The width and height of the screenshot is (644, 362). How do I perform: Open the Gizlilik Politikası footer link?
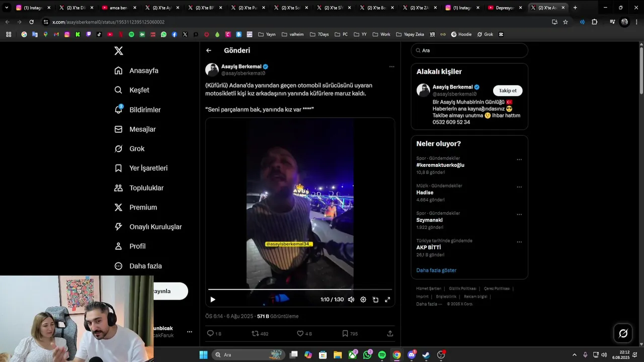[462, 289]
